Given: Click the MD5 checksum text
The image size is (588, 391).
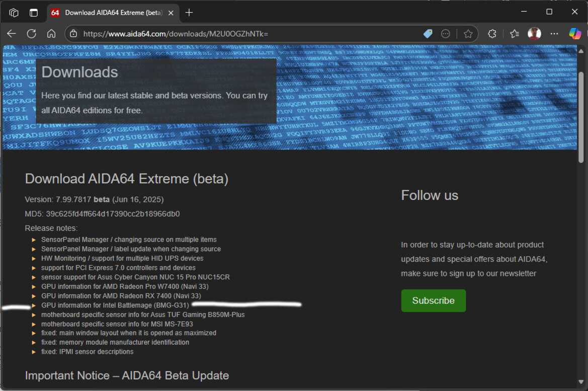Looking at the screenshot, I should 103,214.
